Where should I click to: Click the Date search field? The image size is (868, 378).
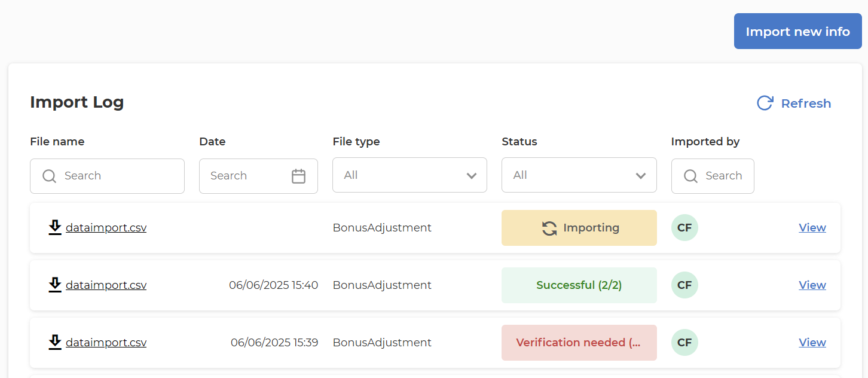pyautogui.click(x=258, y=176)
